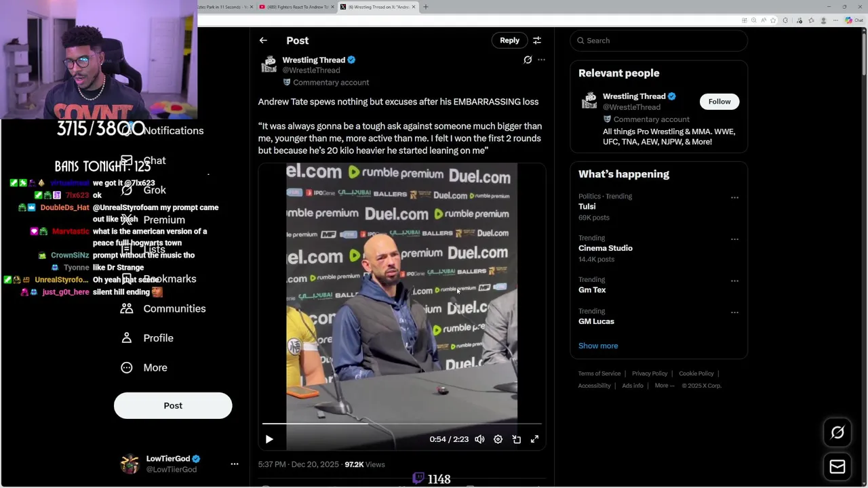Play the Andrew Tate video
This screenshot has height=488, width=868.
click(x=269, y=439)
